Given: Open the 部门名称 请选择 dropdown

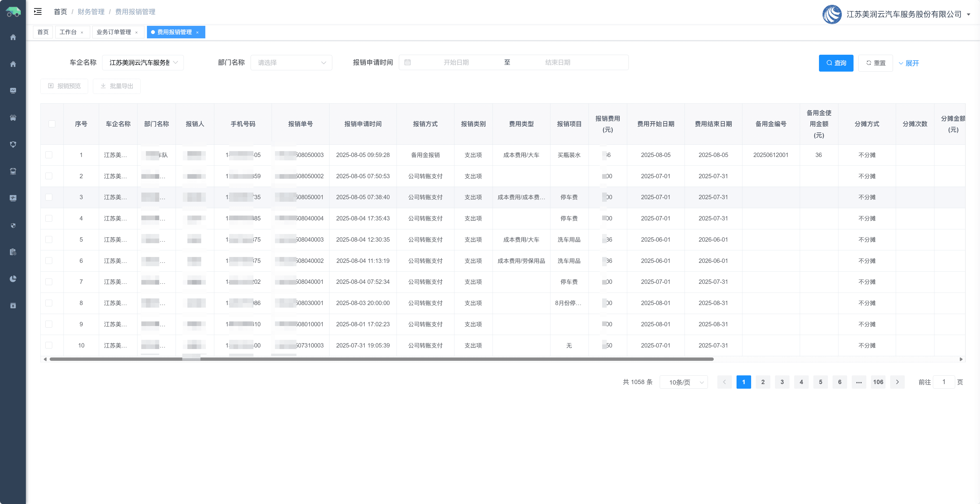Looking at the screenshot, I should (x=291, y=63).
